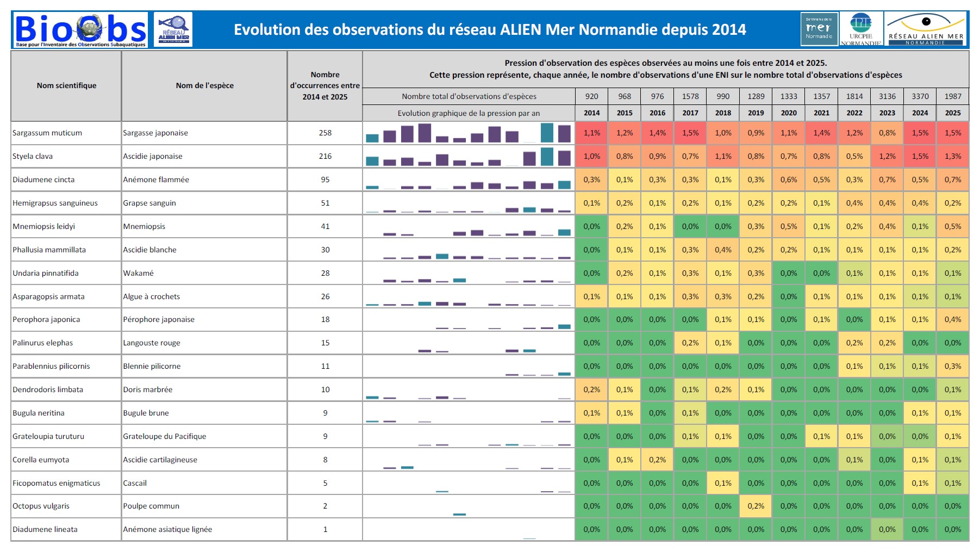Image resolution: width=980 pixels, height=551 pixels.
Task: Click the Réseau Alien Mer Normandie eye logo
Action: coord(926,29)
